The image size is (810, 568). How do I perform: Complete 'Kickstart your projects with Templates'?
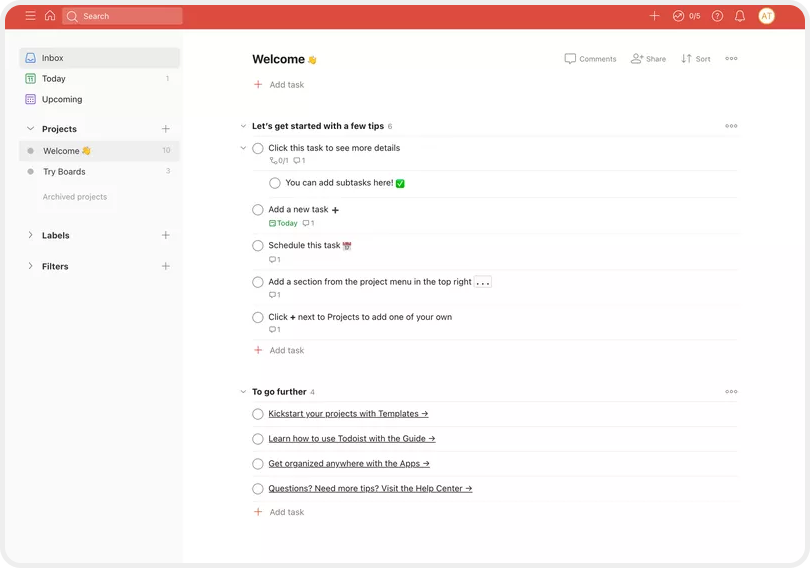click(258, 414)
